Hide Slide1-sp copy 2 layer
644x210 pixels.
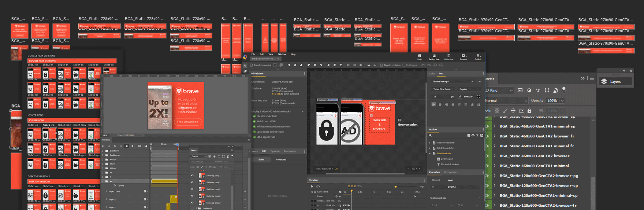(192, 203)
